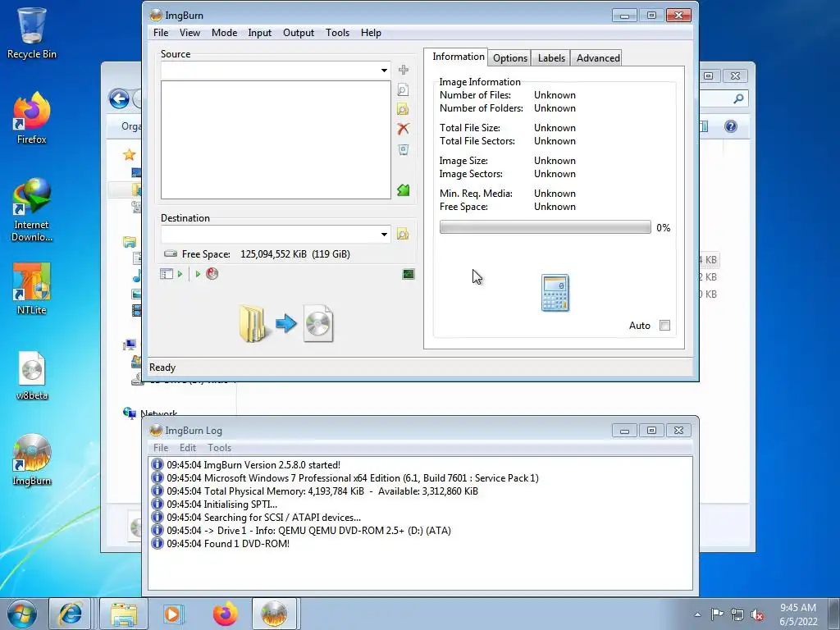
Task: Expand the Source dropdown
Action: 384,71
